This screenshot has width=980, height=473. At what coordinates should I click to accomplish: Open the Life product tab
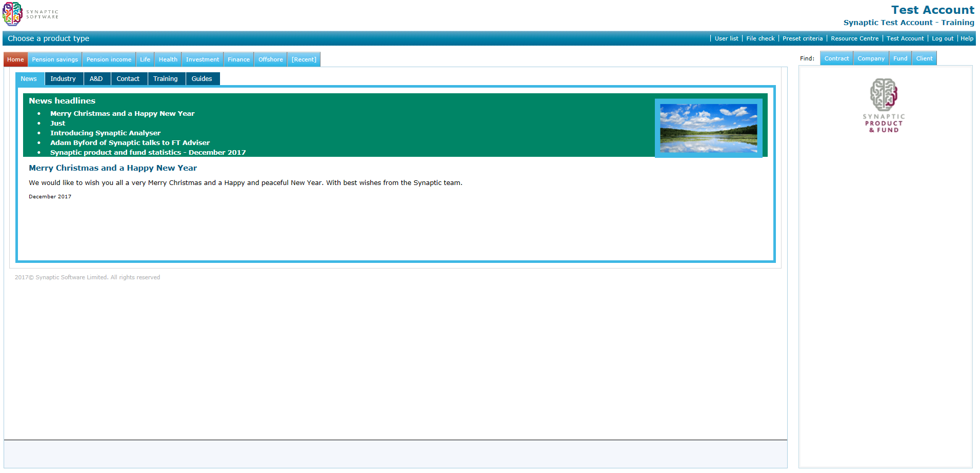click(145, 59)
